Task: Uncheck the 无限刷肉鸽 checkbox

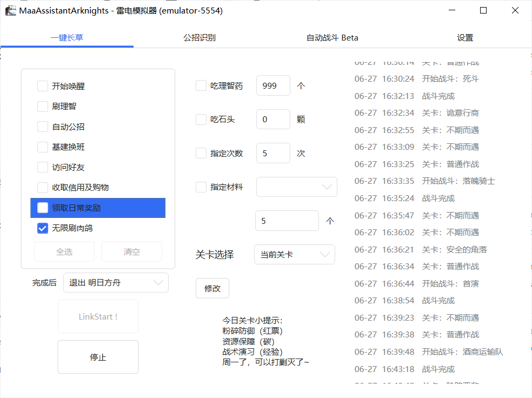Action: 42,228
